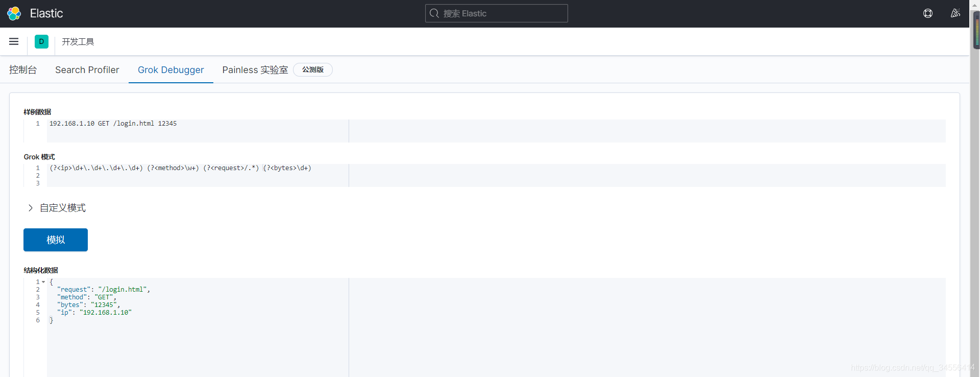The image size is (980, 377).
Task: Open the 开发工具 breadcrumb
Action: pyautogui.click(x=78, y=41)
